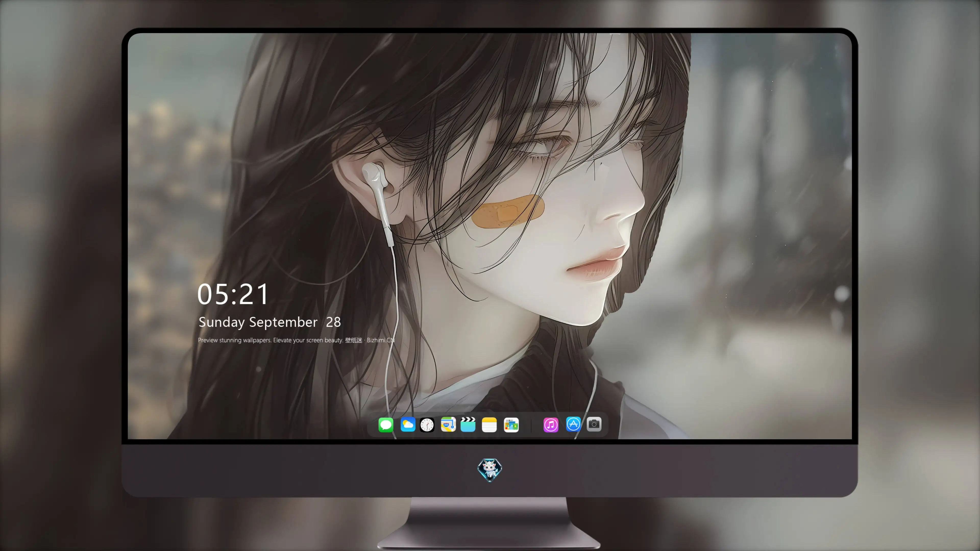Image resolution: width=980 pixels, height=551 pixels.
Task: Open the yellow Notes app in dock
Action: coord(489,425)
